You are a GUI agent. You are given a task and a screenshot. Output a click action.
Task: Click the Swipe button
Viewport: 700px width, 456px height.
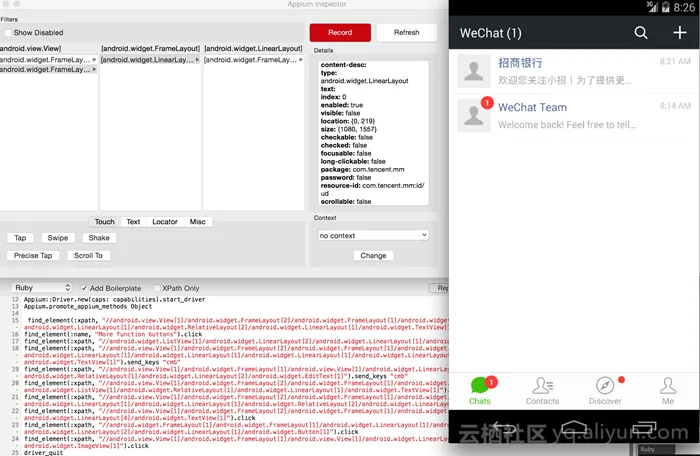click(58, 238)
